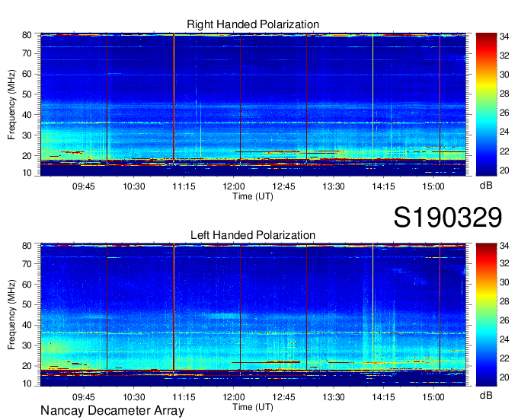518x420 pixels.
Task: Click the 50 MHz tick label on the upper plot
Action: (x=27, y=94)
